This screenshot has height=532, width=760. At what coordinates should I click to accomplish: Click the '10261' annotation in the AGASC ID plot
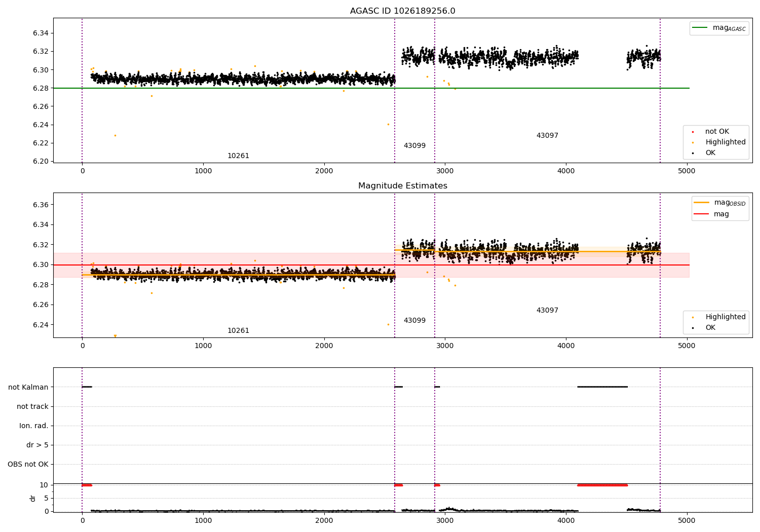click(238, 156)
